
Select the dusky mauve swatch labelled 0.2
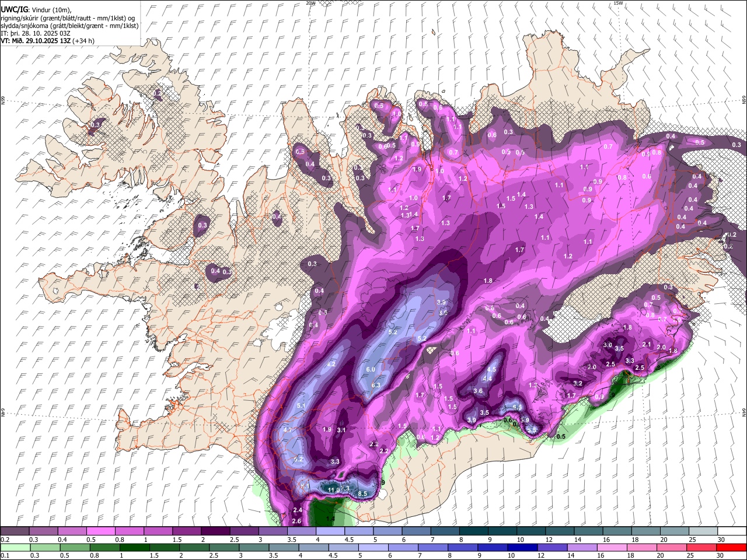[x=15, y=531]
